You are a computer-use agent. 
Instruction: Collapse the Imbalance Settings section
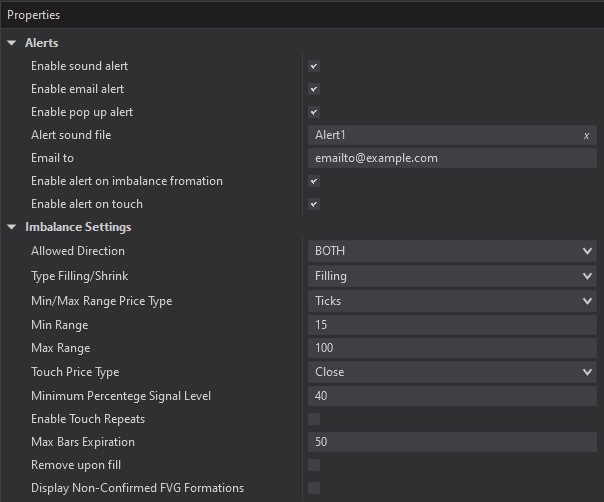12,227
